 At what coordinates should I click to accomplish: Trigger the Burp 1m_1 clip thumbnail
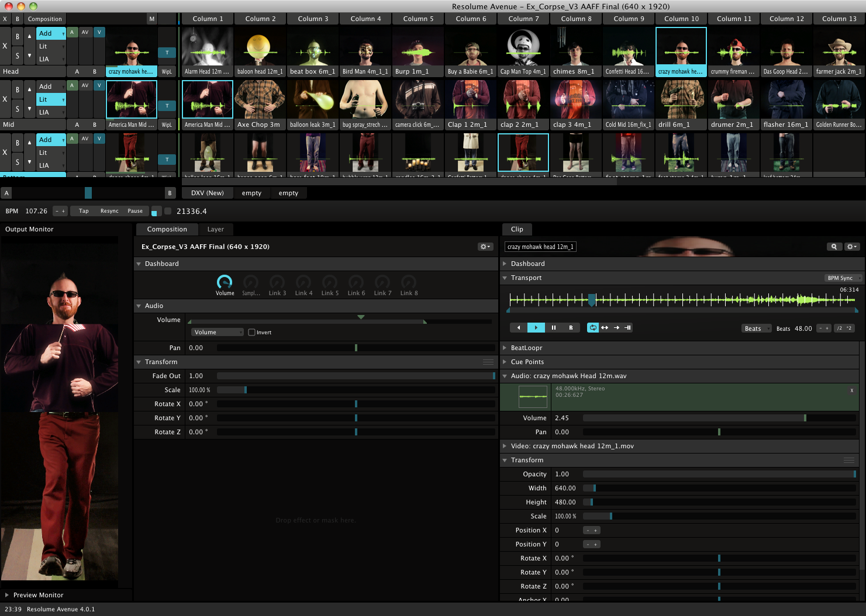[x=418, y=47]
